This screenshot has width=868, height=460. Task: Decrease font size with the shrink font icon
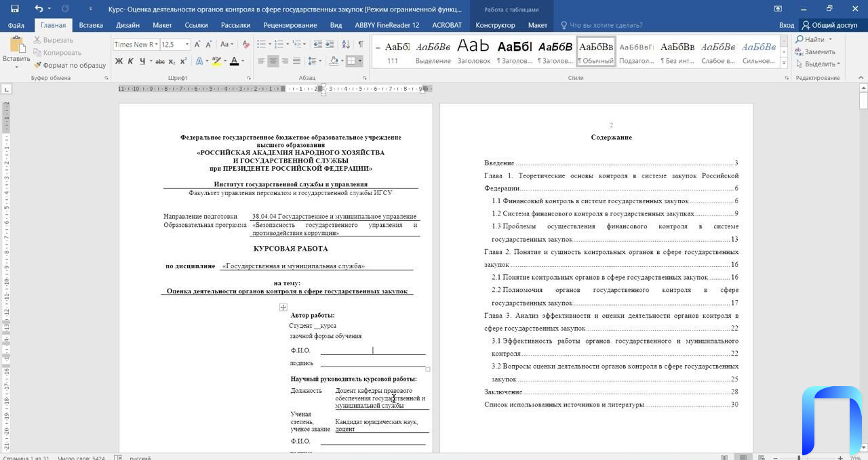pyautogui.click(x=210, y=44)
